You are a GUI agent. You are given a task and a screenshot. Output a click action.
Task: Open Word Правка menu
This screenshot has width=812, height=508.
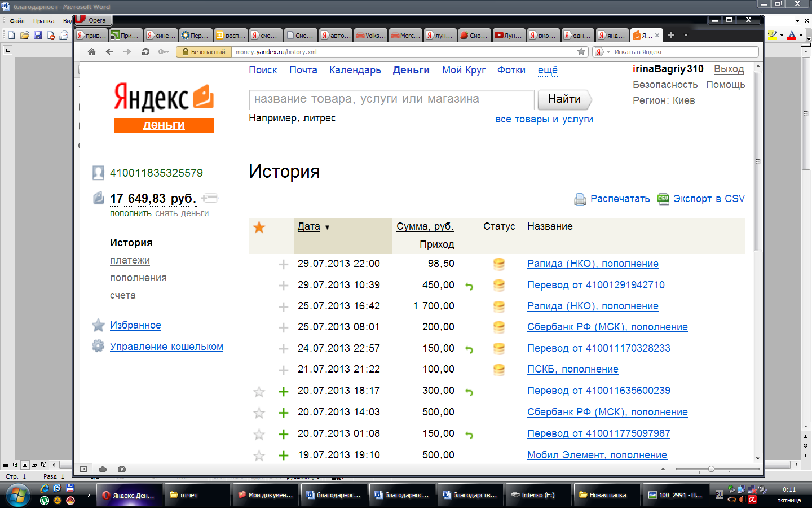(43, 21)
